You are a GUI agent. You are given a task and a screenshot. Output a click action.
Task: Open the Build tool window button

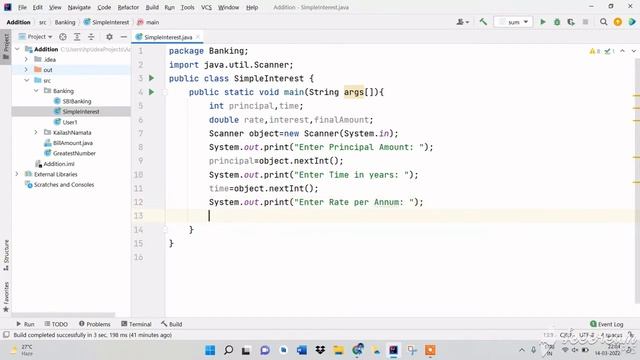[x=171, y=324]
